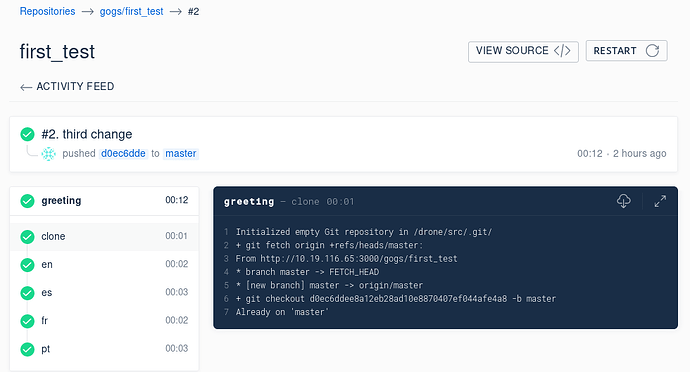Click the green check next to greeting
Image resolution: width=690 pixels, height=372 pixels.
point(27,201)
